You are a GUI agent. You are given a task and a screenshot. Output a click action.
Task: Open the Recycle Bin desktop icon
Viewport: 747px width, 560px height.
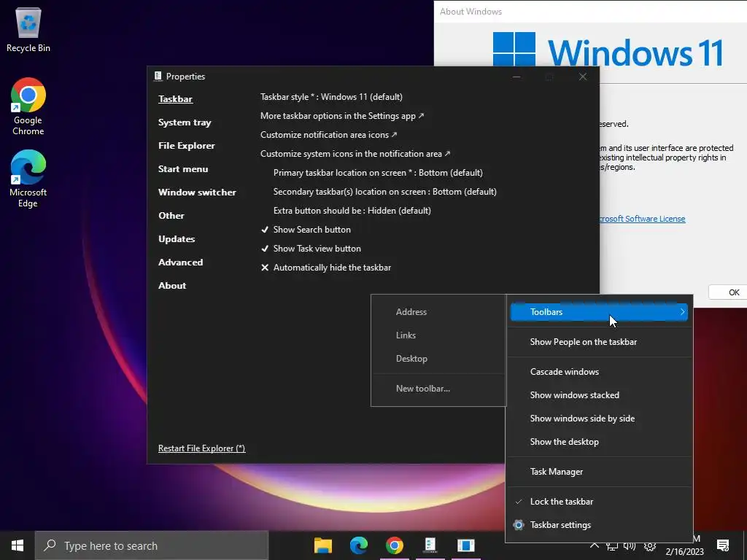(x=28, y=30)
